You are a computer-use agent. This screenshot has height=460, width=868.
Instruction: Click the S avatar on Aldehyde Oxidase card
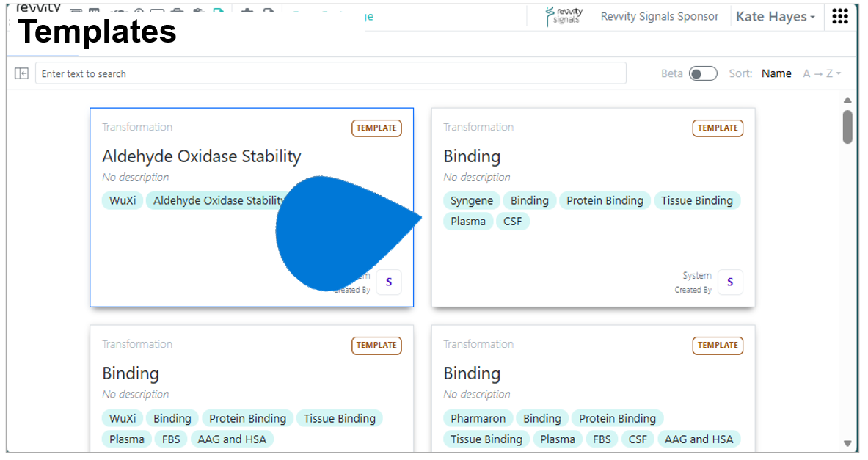point(389,282)
